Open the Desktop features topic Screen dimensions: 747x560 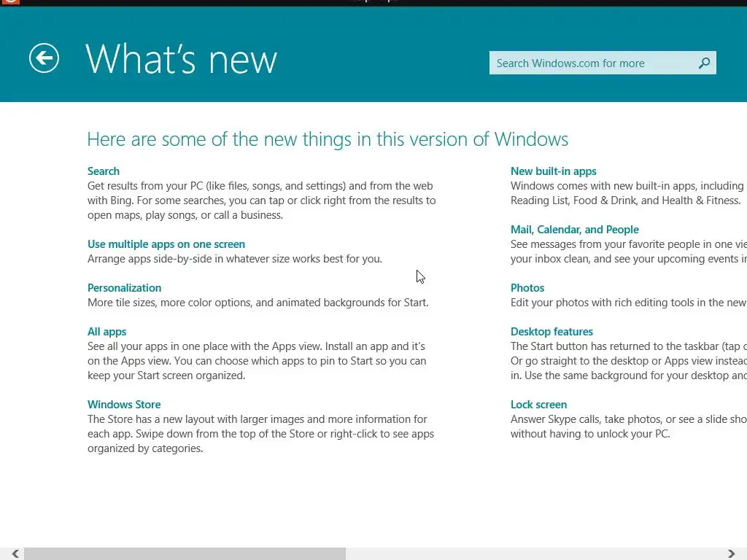pos(551,332)
